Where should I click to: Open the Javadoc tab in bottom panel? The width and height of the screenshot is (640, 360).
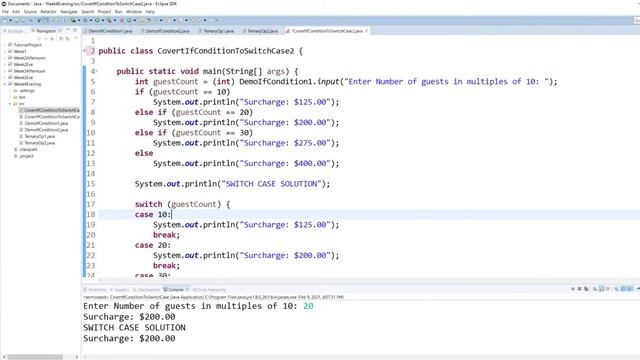point(121,289)
